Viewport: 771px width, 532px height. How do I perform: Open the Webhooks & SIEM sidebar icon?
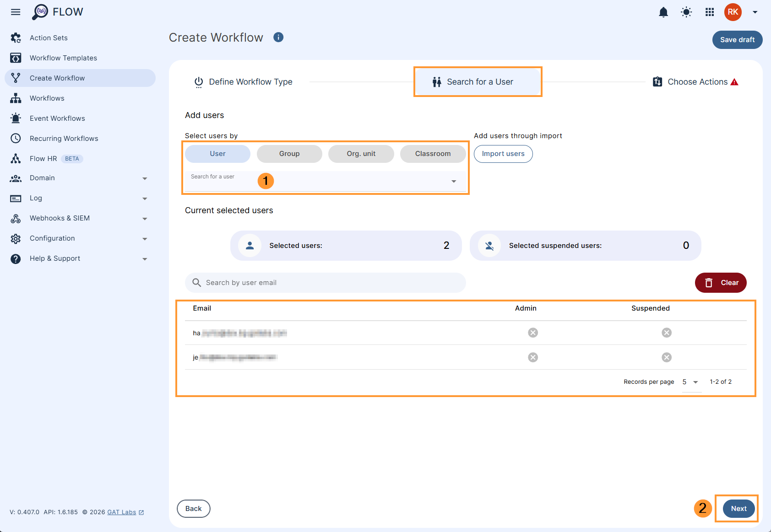[x=16, y=218]
